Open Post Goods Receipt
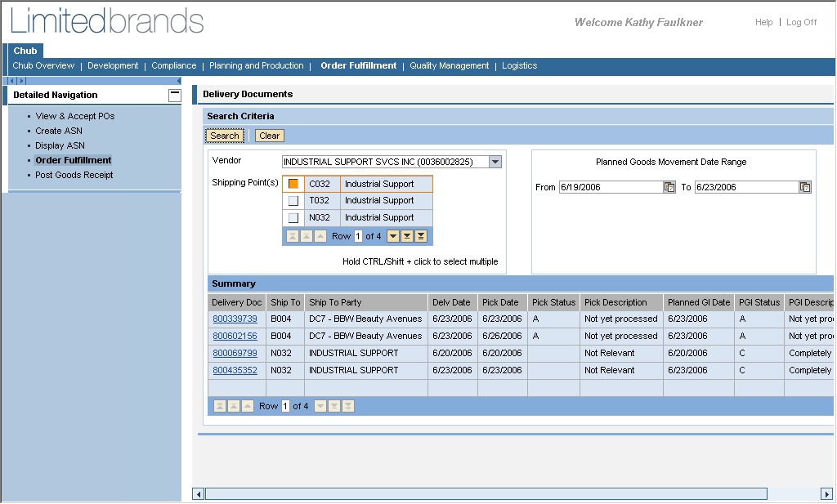837x504 pixels. click(74, 176)
